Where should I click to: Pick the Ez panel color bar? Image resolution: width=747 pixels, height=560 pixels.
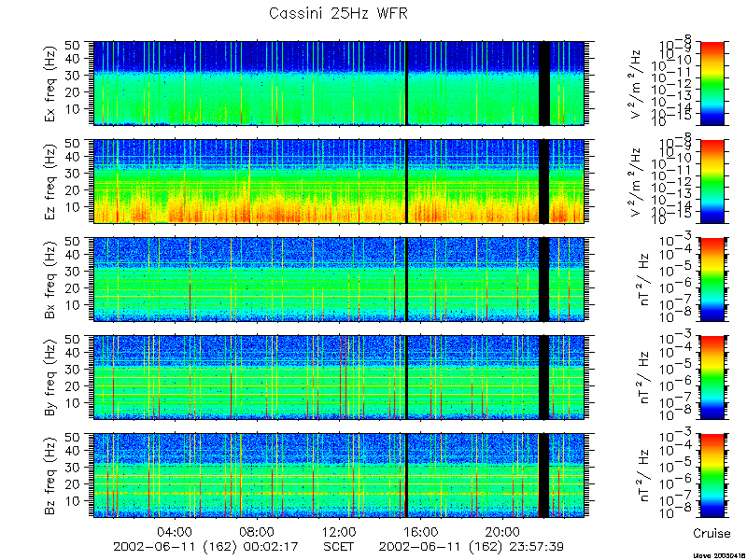[x=712, y=181]
